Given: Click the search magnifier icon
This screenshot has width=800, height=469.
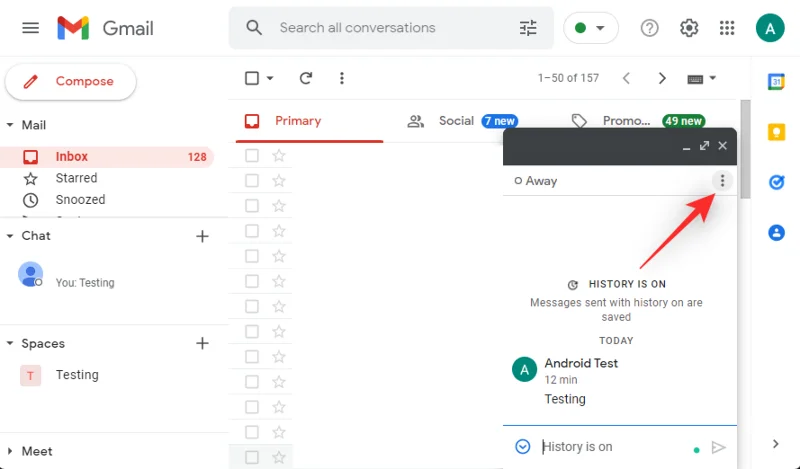Looking at the screenshot, I should [x=254, y=28].
